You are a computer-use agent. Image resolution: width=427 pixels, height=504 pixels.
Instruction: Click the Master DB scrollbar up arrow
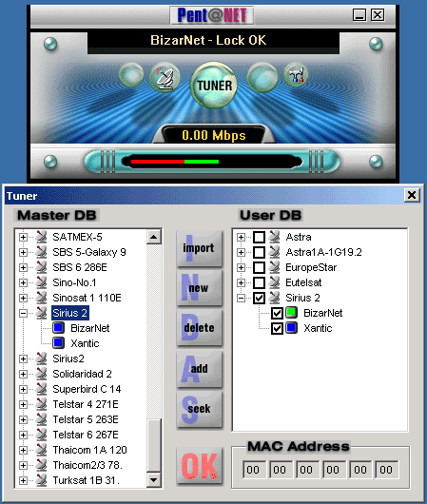154,237
